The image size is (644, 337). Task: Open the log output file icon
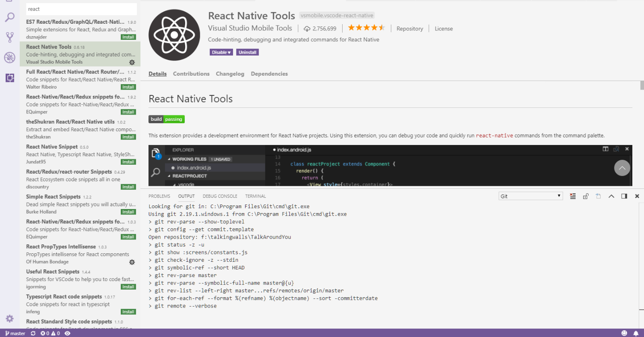598,196
